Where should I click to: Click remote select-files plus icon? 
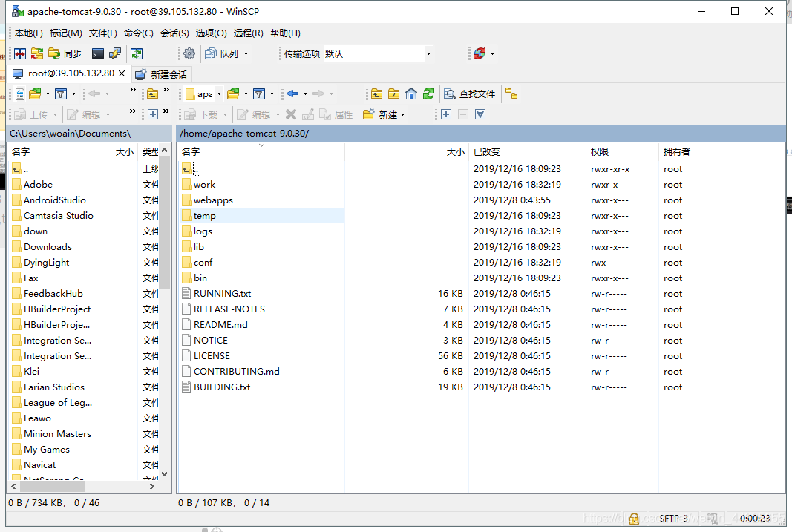446,114
